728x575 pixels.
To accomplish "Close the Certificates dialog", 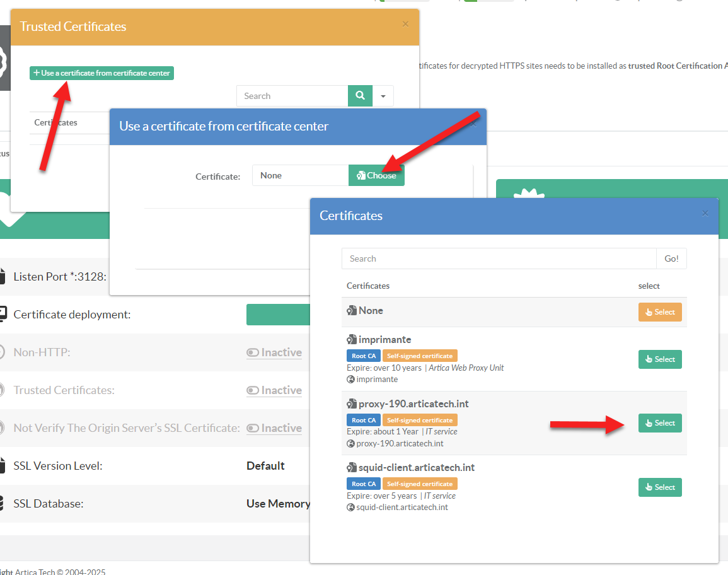I will pyautogui.click(x=705, y=214).
